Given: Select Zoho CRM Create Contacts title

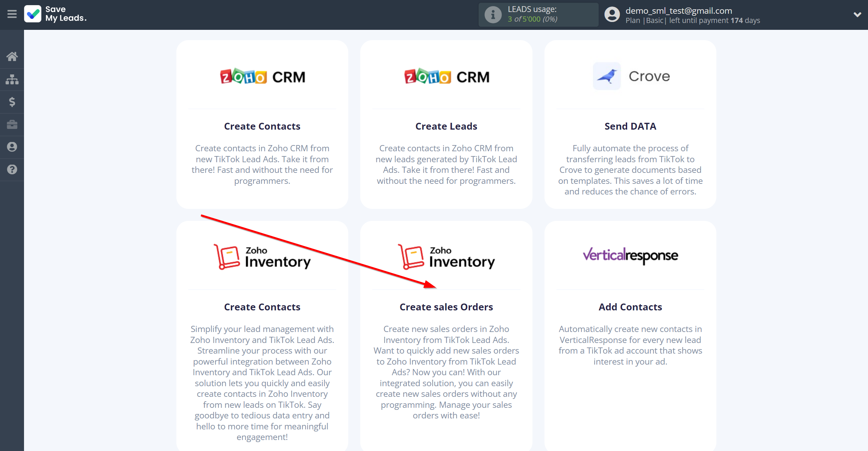Looking at the screenshot, I should [262, 126].
